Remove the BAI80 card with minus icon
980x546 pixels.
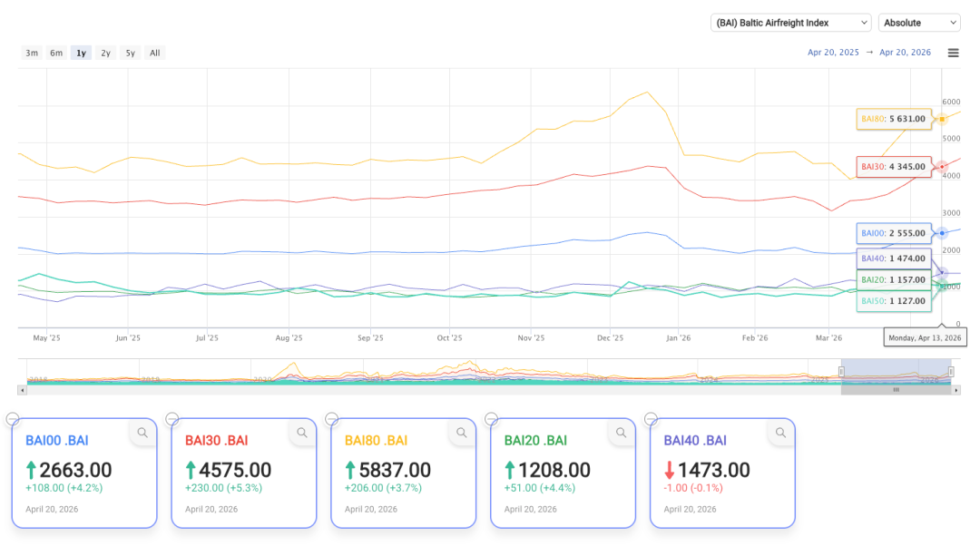(332, 419)
